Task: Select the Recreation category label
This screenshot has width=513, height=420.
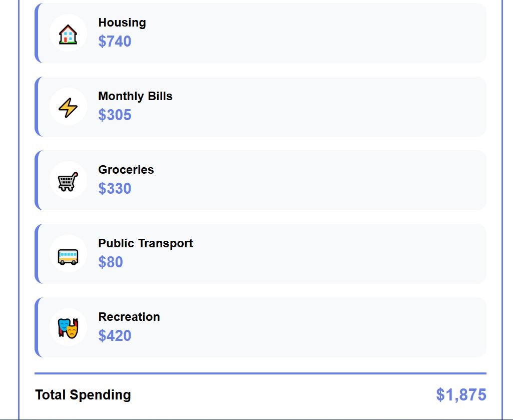Action: click(x=129, y=317)
